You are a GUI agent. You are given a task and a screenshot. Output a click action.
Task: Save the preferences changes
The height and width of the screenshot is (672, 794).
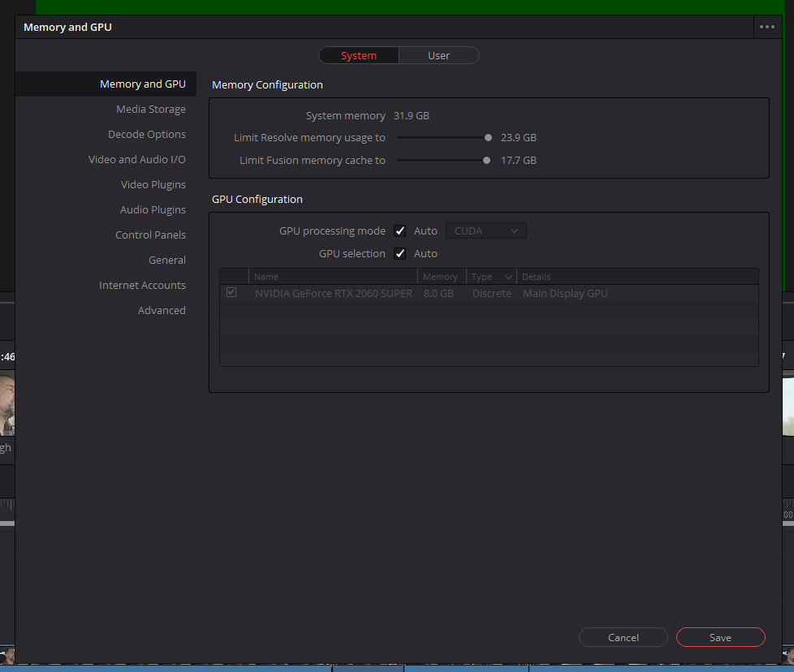721,638
